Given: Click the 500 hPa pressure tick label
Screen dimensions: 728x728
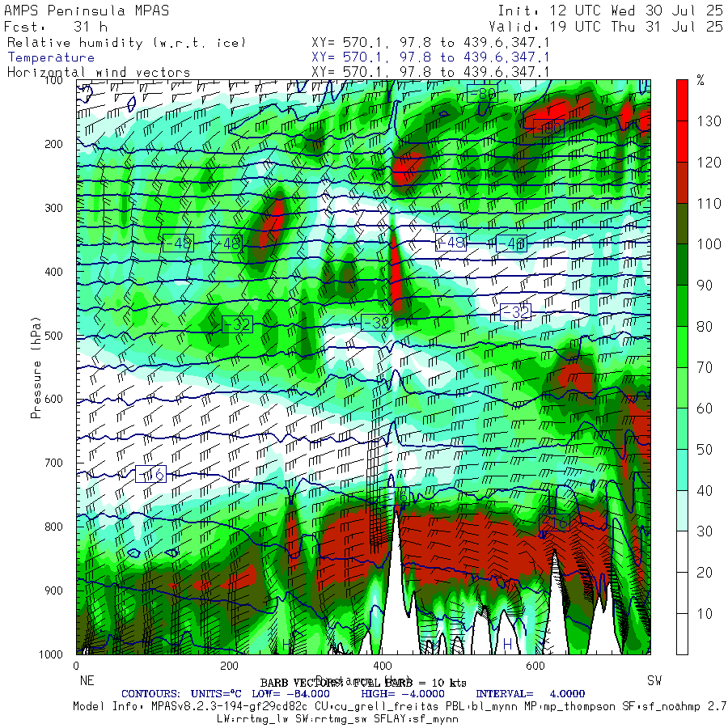Looking at the screenshot, I should [x=53, y=335].
